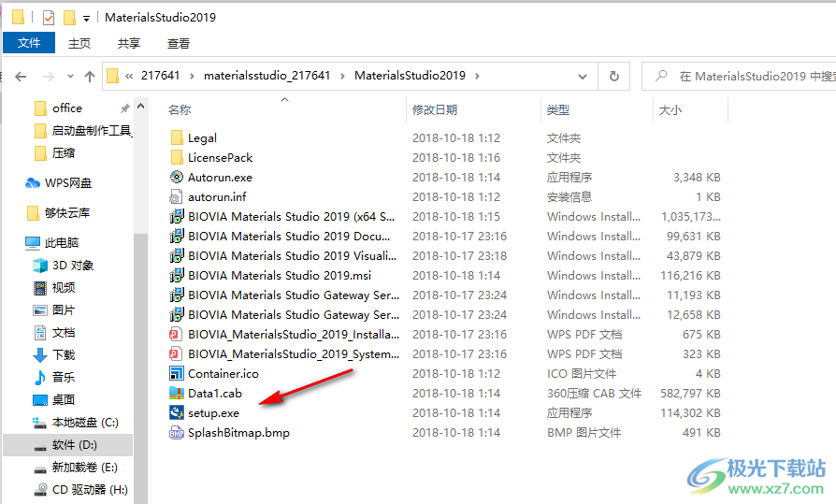Select the Legal folder icon

pyautogui.click(x=177, y=138)
